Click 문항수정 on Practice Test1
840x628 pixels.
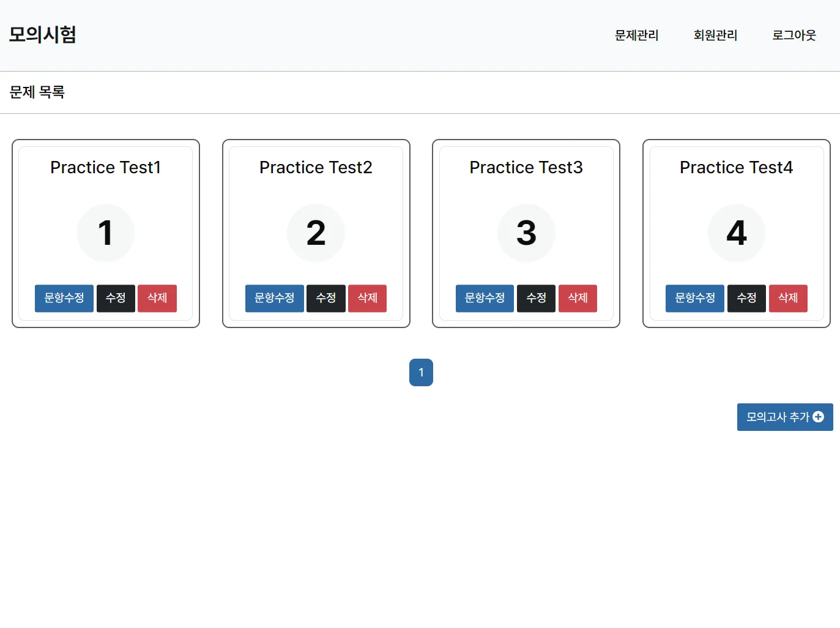click(64, 298)
